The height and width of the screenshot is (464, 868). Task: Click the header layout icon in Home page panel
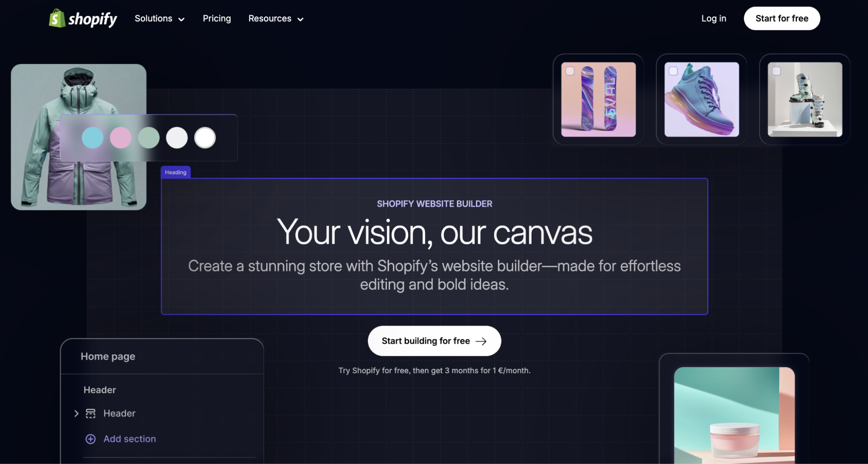coord(90,414)
